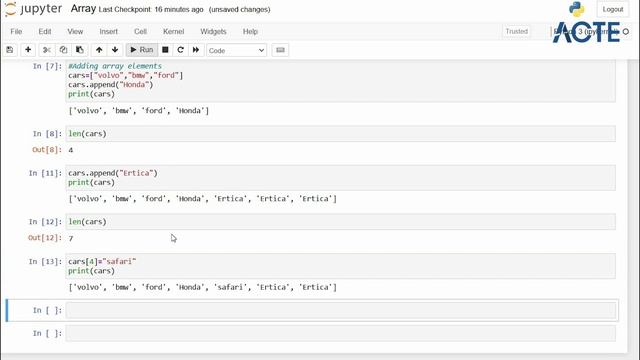Paste cells below icon
The height and width of the screenshot is (360, 640).
click(80, 50)
